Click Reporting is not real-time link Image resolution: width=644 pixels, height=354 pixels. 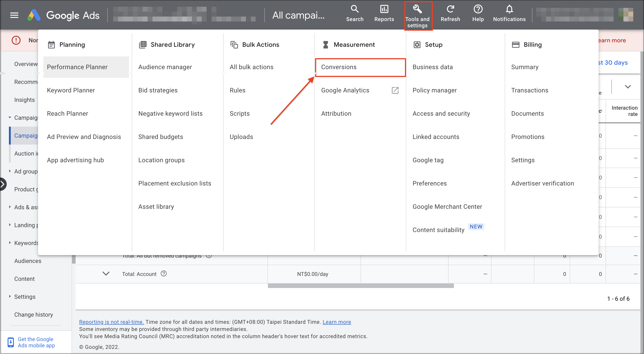point(112,322)
